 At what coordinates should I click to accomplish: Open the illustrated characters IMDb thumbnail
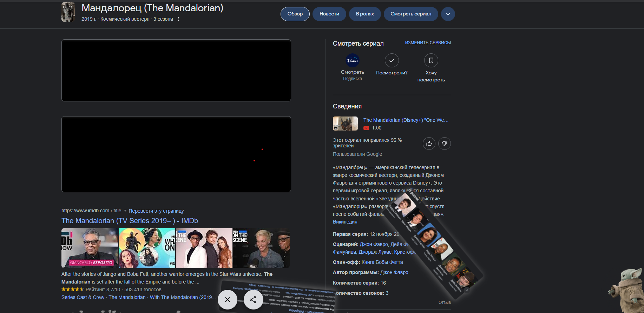tap(147, 248)
